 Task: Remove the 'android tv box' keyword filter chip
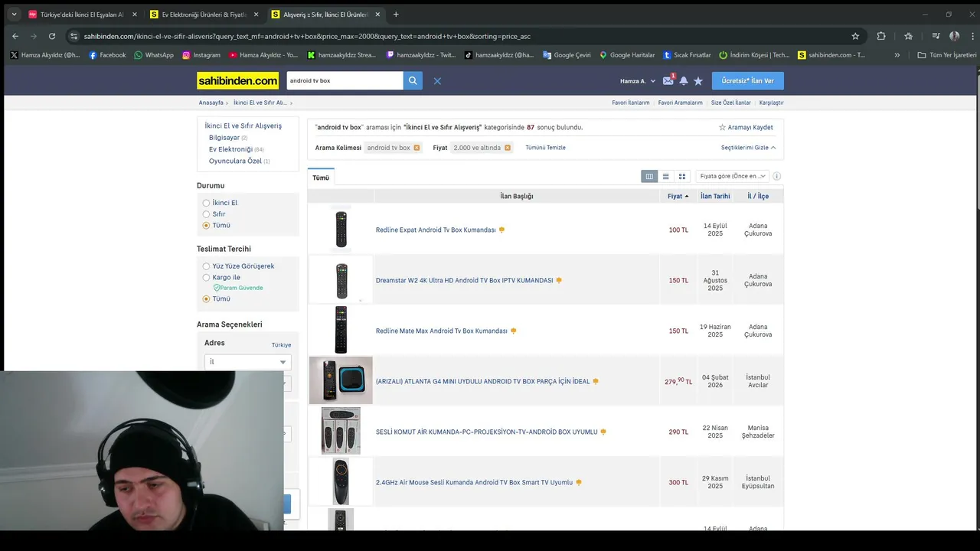[x=416, y=148]
